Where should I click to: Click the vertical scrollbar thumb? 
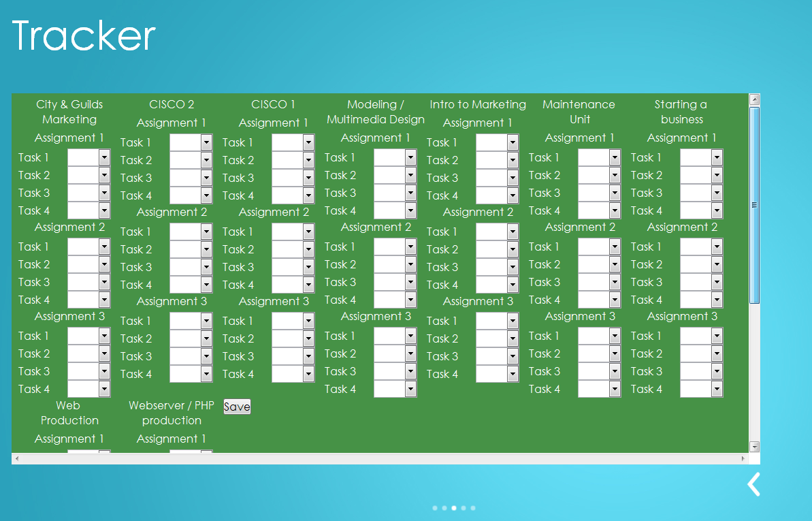click(x=755, y=205)
